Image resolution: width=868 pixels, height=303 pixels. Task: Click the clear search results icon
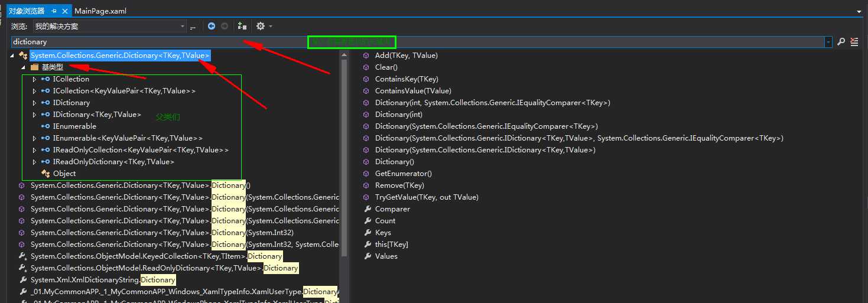pyautogui.click(x=854, y=41)
